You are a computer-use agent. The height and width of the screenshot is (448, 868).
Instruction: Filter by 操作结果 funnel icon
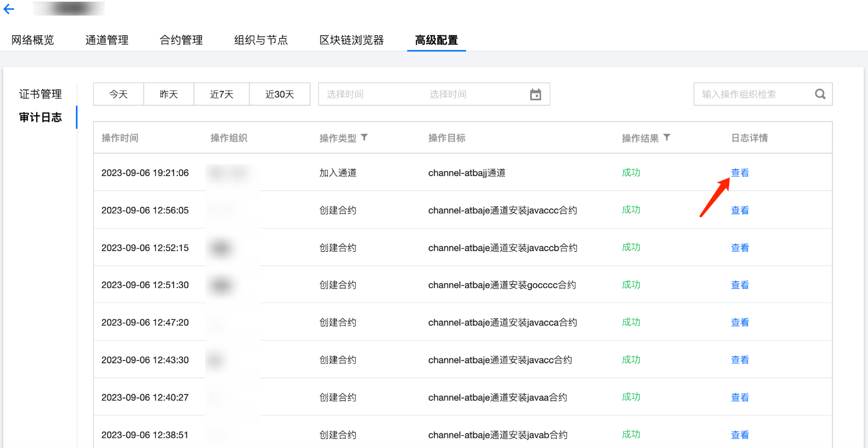[667, 137]
